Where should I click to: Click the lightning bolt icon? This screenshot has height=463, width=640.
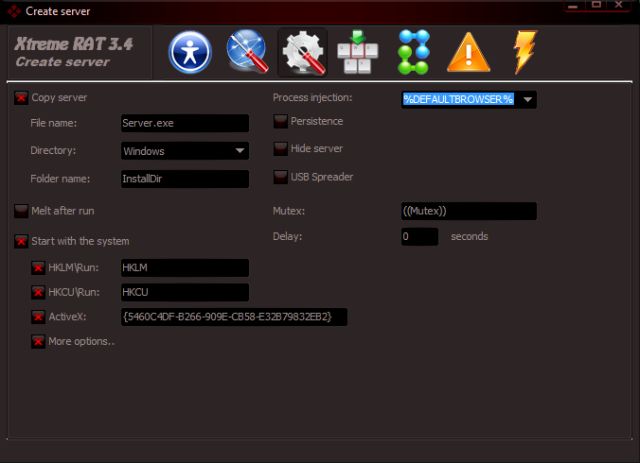coord(525,52)
